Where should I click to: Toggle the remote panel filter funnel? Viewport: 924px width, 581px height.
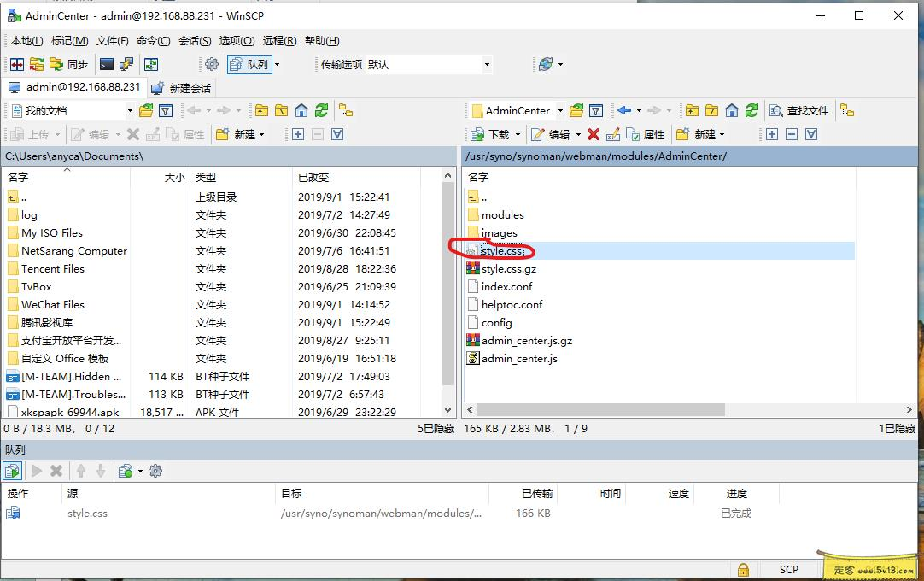[x=594, y=110]
